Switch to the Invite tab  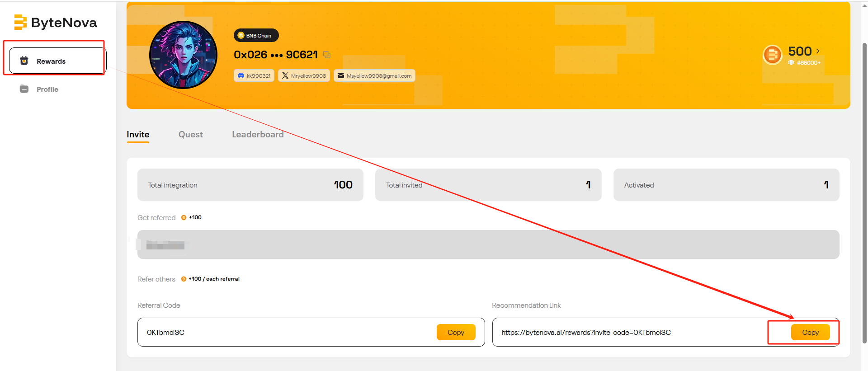click(x=138, y=134)
